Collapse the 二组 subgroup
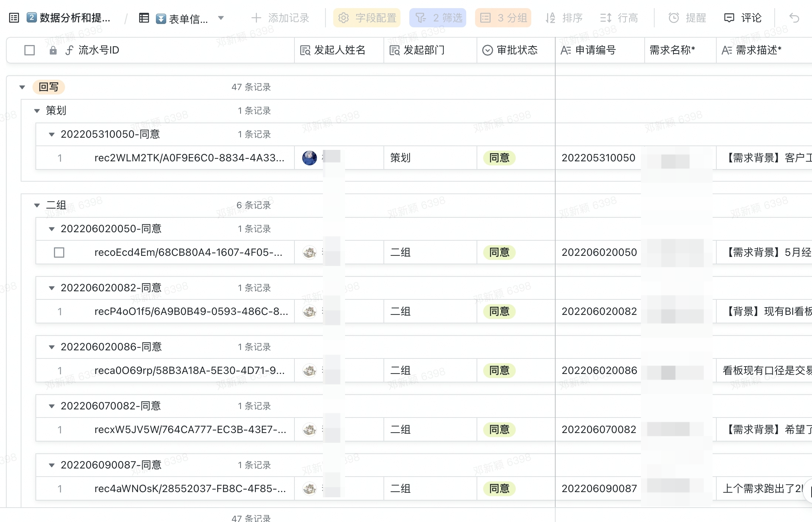Image resolution: width=812 pixels, height=522 pixels. pos(37,205)
